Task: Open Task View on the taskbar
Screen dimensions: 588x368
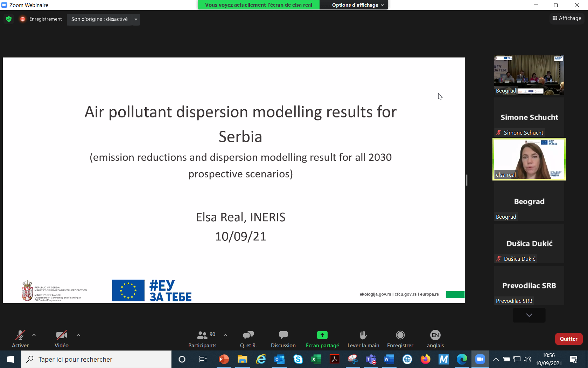Action: [x=203, y=359]
